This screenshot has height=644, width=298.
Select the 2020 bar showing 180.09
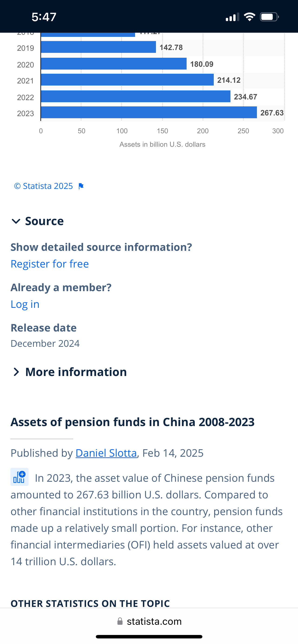[x=114, y=64]
